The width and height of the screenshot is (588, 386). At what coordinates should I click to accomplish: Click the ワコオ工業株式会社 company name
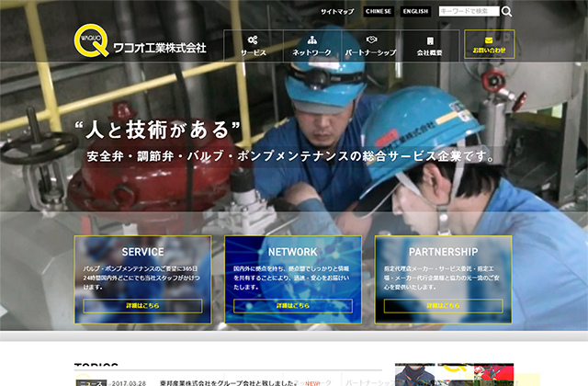(159, 48)
